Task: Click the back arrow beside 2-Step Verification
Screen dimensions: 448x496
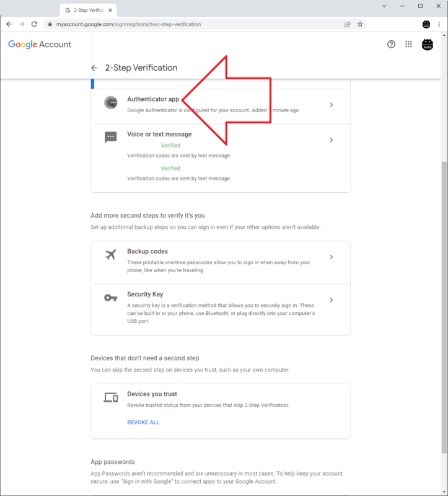Action: [94, 68]
